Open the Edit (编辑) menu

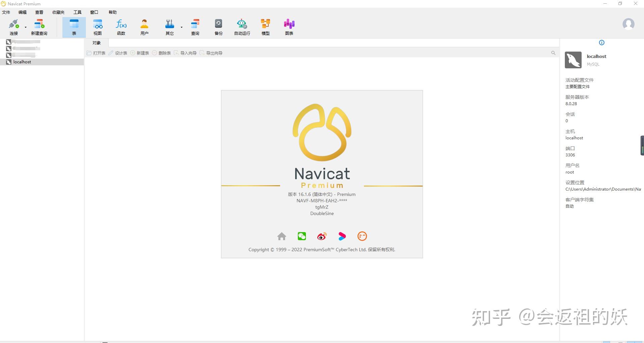[x=22, y=12]
